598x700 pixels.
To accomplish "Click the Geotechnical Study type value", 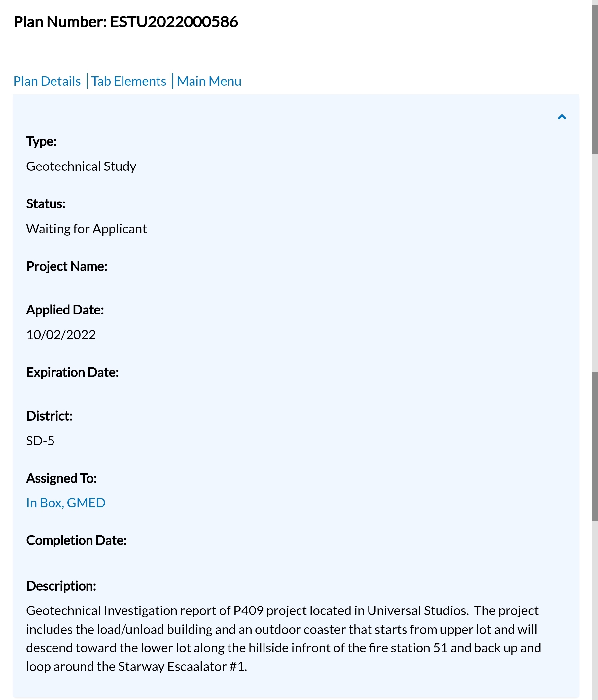I will click(81, 166).
